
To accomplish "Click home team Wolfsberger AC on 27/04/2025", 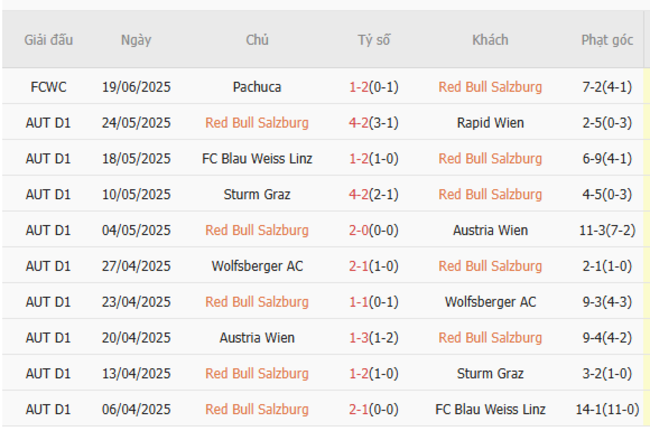I will click(256, 266).
